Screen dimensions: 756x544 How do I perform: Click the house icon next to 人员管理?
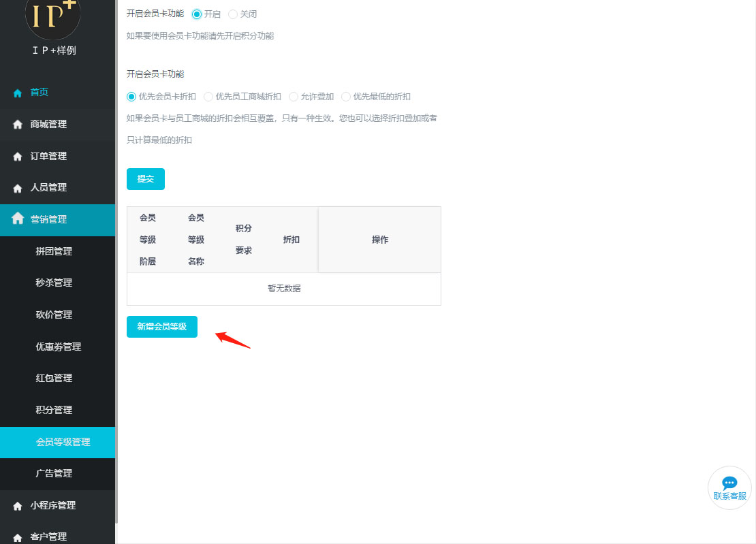18,188
